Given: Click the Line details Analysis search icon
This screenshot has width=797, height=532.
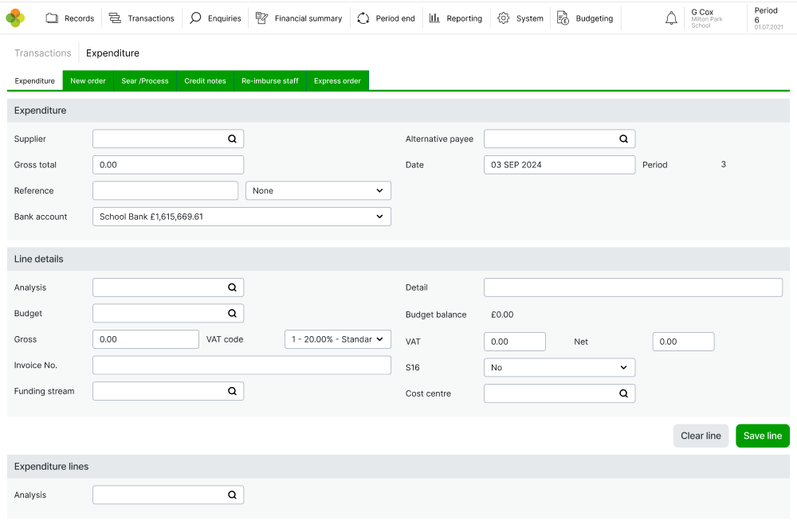Looking at the screenshot, I should (x=232, y=288).
